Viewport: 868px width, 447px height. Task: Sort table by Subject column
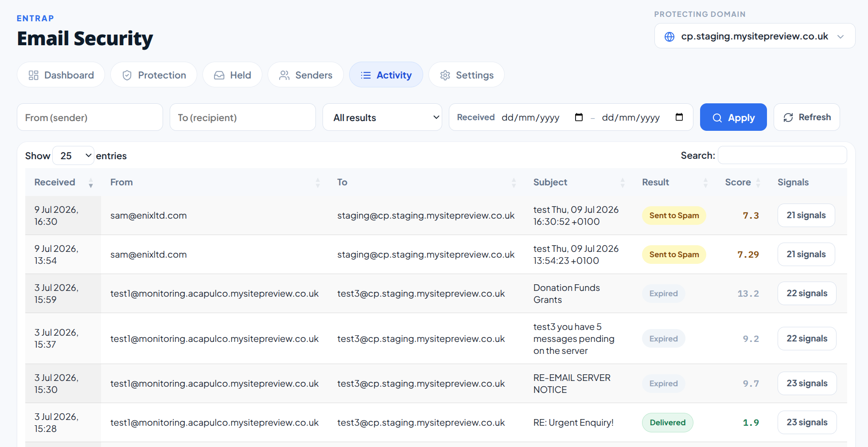(579, 182)
